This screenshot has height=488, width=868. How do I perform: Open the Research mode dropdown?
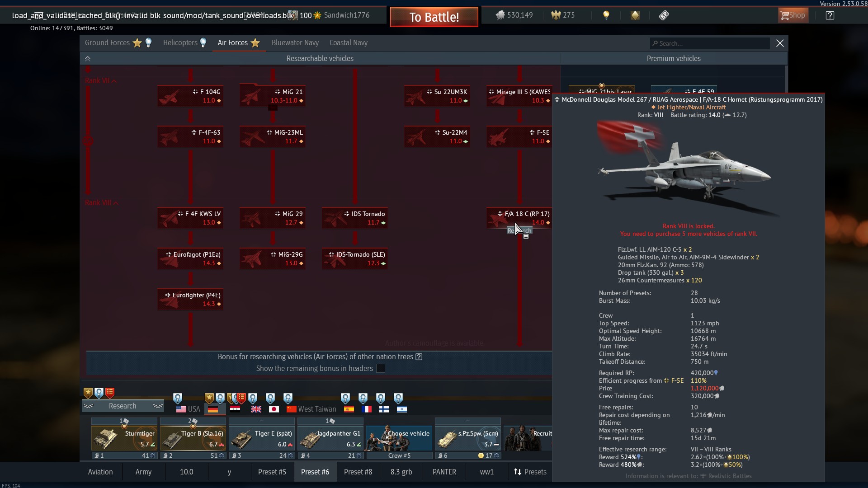[123, 406]
